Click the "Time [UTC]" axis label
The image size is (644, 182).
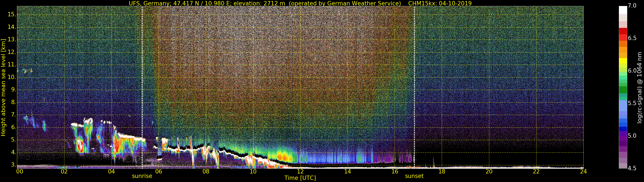(300, 178)
